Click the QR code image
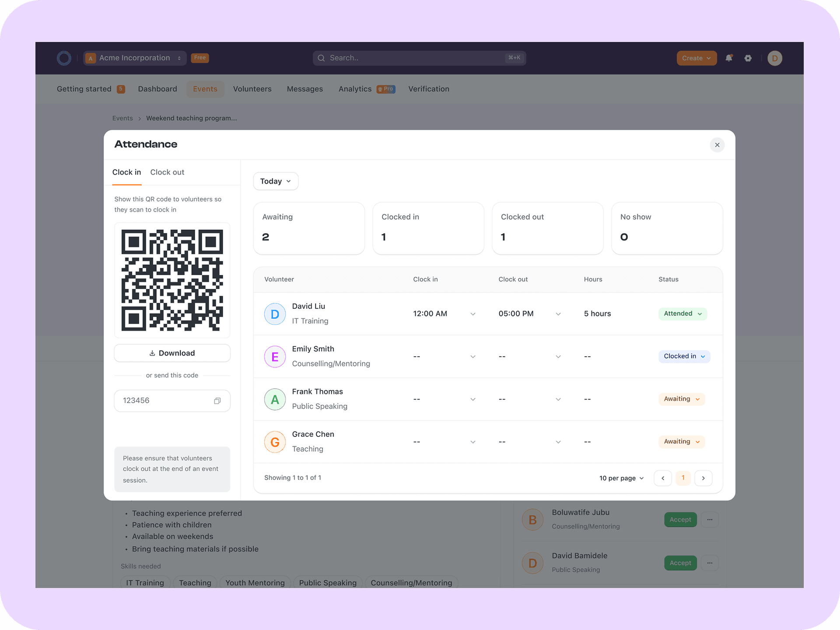The image size is (840, 630). 172,280
